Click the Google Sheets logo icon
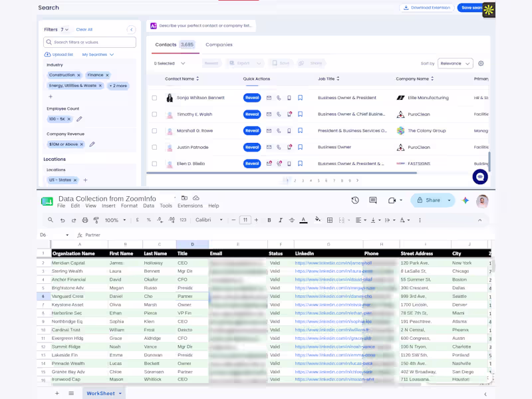 coord(47,201)
